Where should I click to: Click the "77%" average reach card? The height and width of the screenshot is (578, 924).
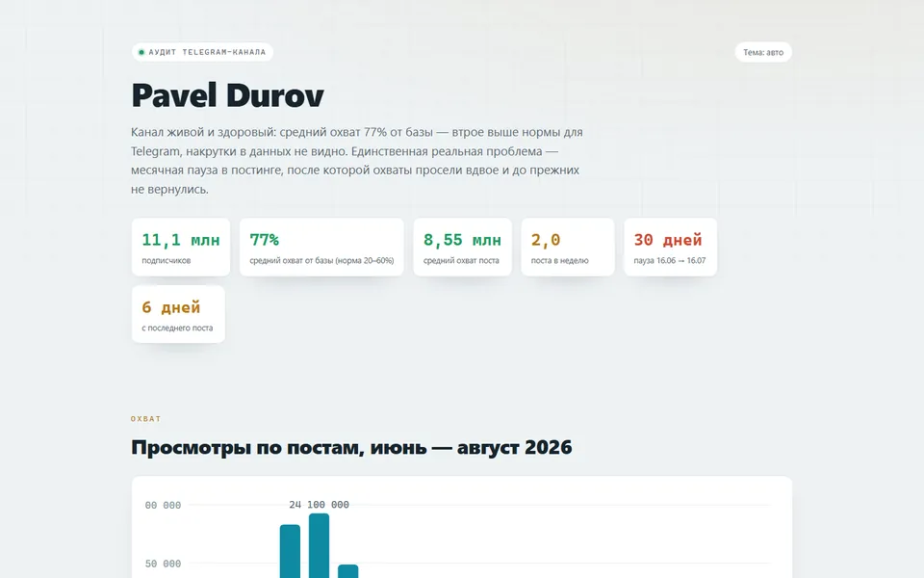321,247
